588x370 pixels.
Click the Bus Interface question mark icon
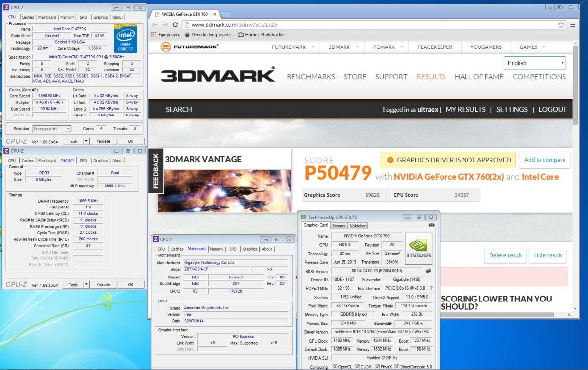[x=431, y=288]
